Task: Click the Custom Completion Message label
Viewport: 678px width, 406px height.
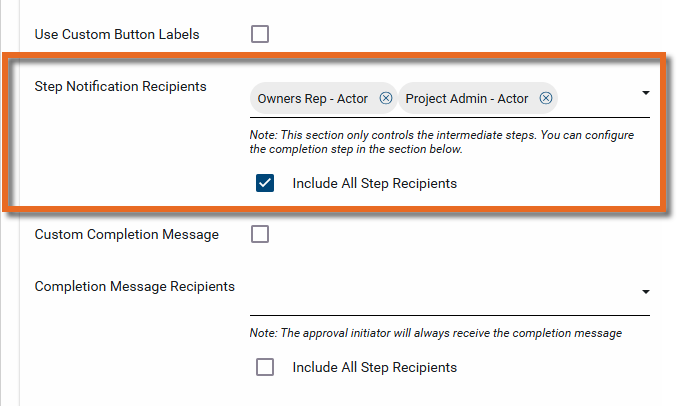Action: coord(126,234)
